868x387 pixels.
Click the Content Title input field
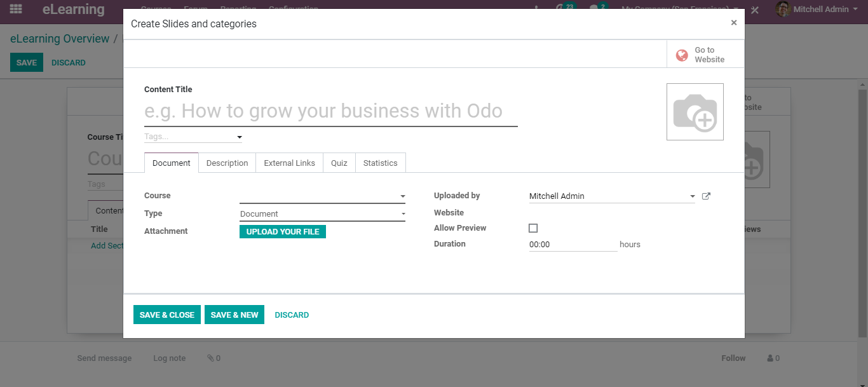pyautogui.click(x=331, y=111)
